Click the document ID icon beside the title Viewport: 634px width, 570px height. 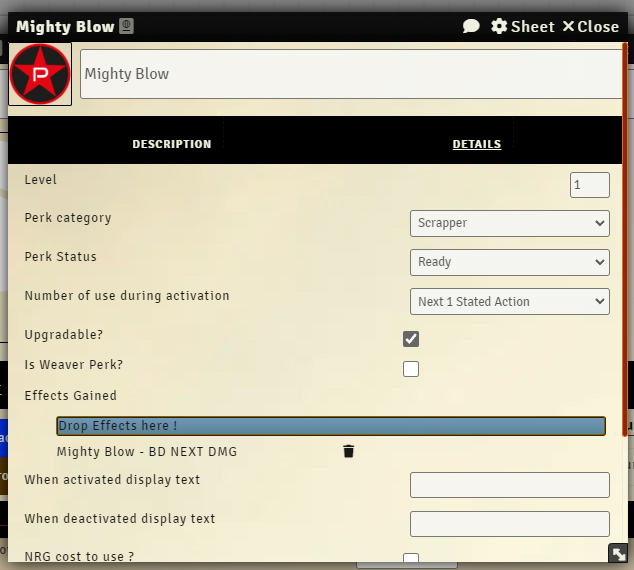click(x=126, y=27)
